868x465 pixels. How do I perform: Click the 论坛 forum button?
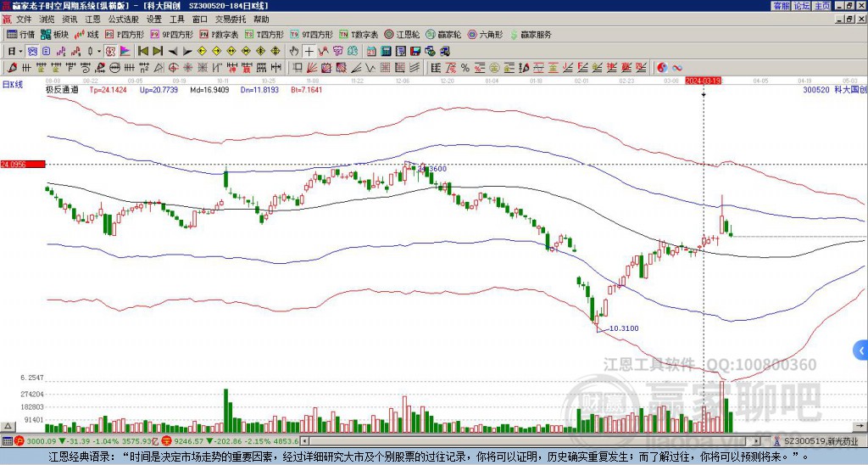coord(801,6)
